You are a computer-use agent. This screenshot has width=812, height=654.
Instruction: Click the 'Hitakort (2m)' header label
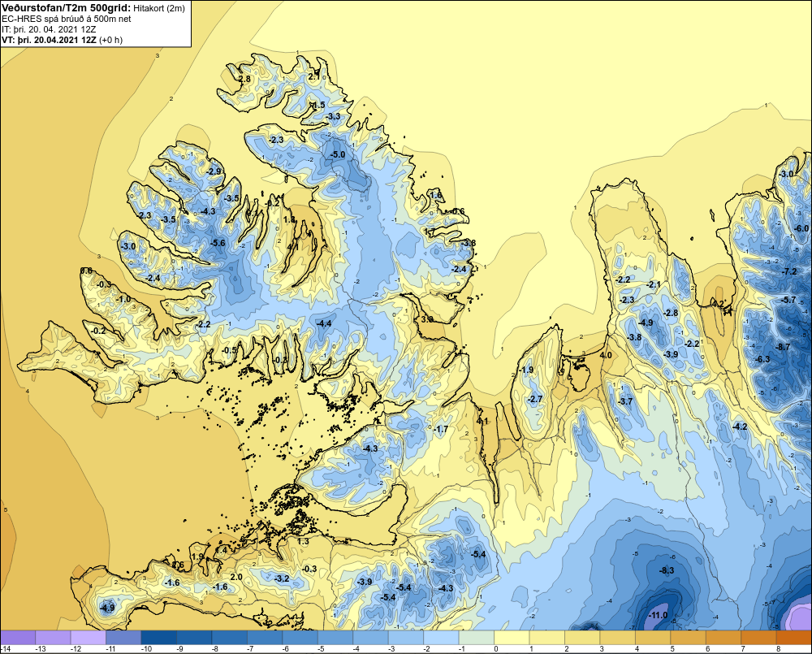pos(159,8)
